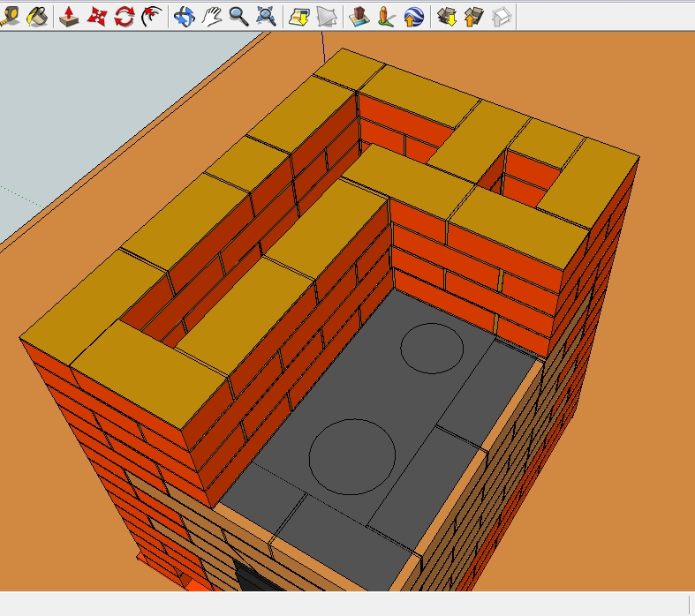Select the Paint Bucket tool
The width and height of the screenshot is (695, 616).
point(37,16)
